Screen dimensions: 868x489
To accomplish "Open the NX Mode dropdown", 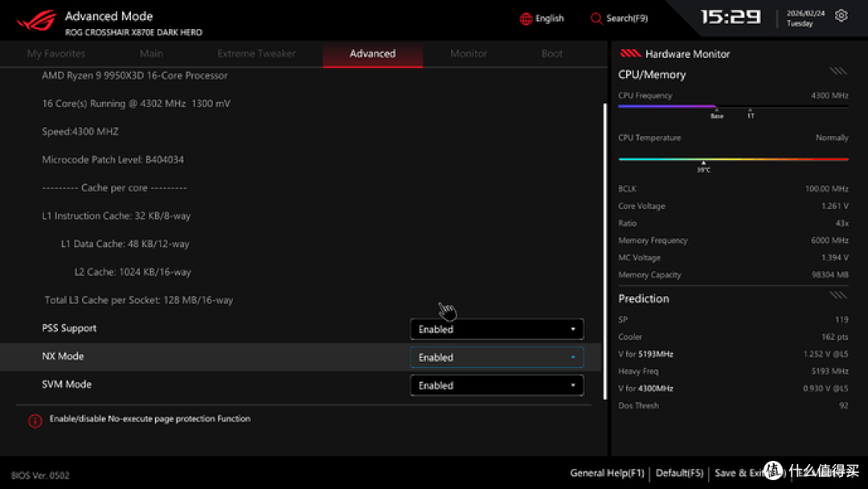I will point(497,357).
